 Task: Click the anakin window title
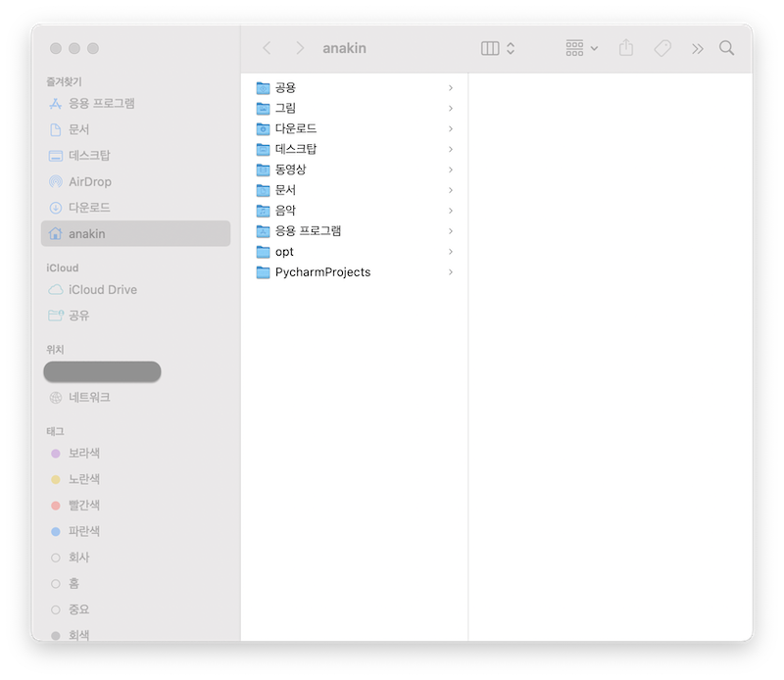tap(345, 48)
